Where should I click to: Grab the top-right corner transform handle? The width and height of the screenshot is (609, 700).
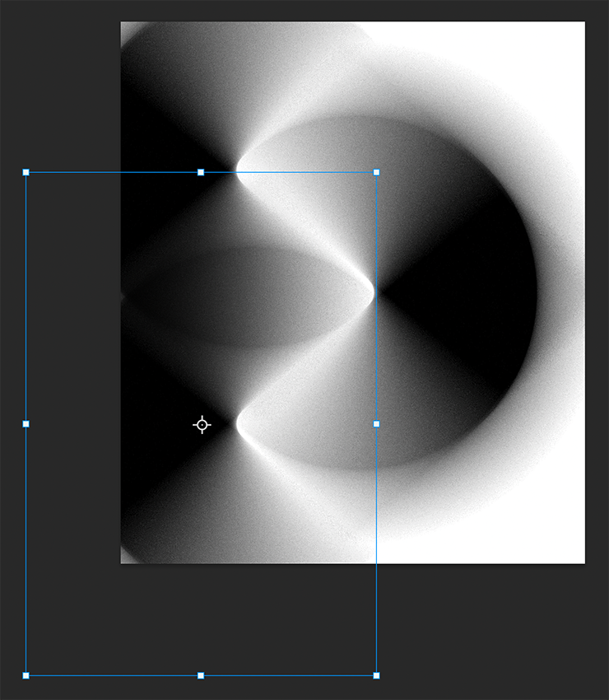(x=376, y=172)
